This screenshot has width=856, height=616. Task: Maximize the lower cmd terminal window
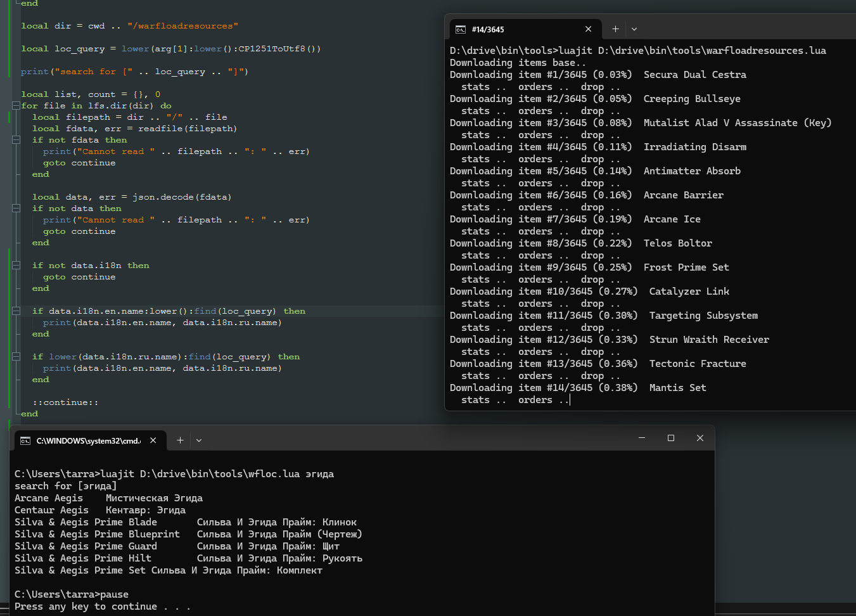pos(671,438)
